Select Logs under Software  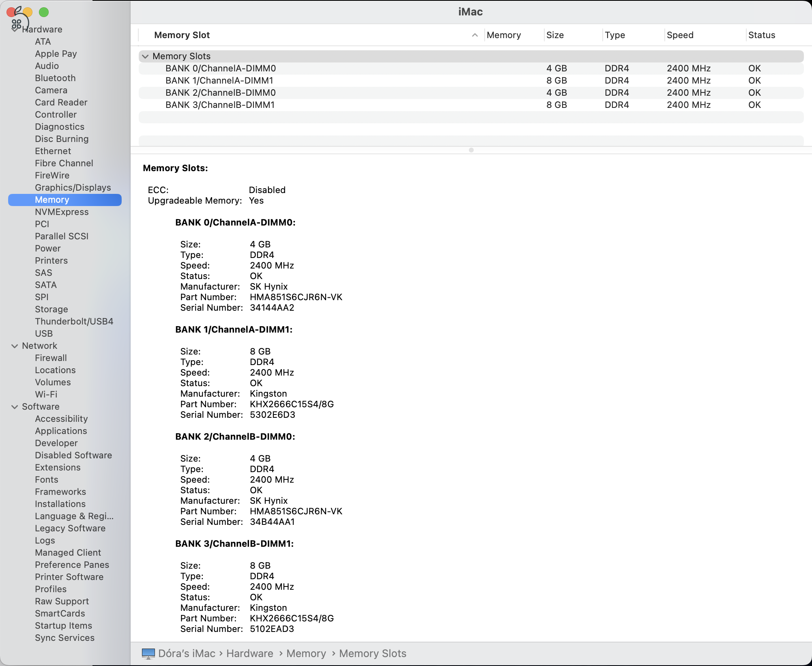point(45,541)
